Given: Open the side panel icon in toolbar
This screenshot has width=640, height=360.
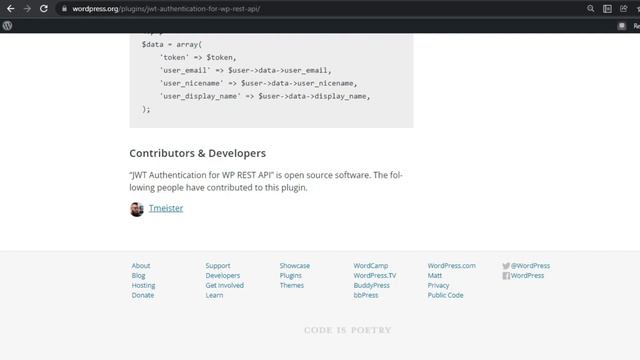Looking at the screenshot, I should point(607,9).
